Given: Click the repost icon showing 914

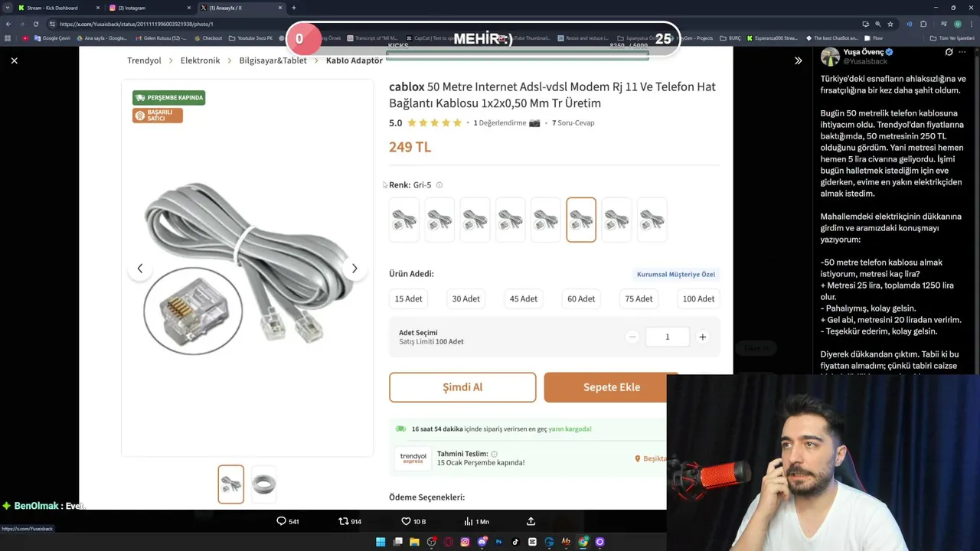Looking at the screenshot, I should 343,521.
